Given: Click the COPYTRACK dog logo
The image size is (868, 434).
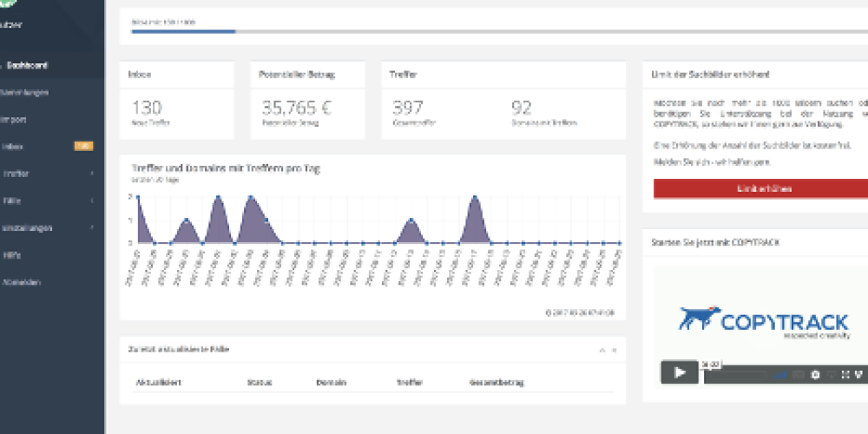Looking at the screenshot, I should coord(698,319).
